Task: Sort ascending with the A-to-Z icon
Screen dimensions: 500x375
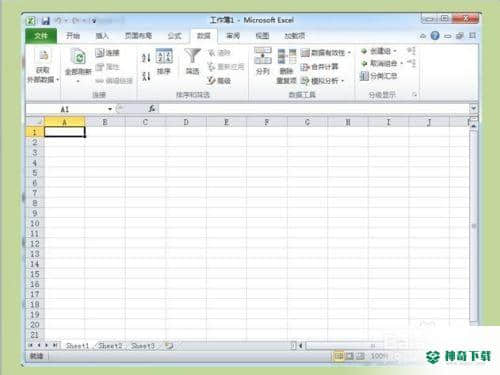Action: click(146, 58)
